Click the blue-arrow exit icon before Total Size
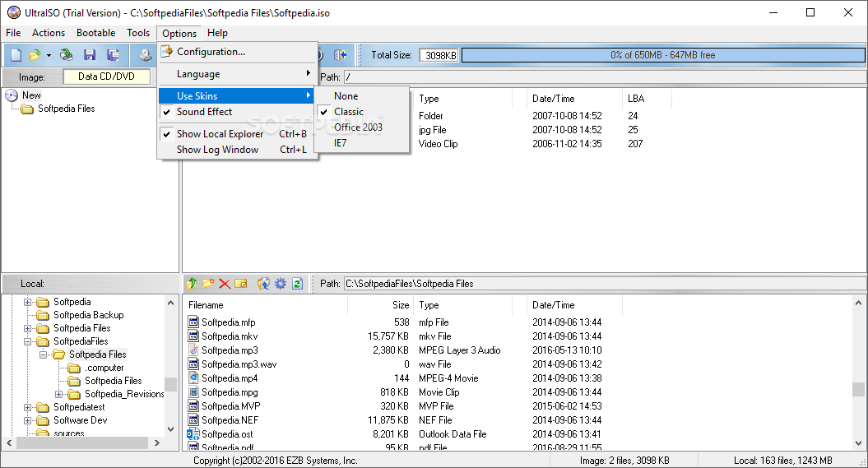Viewport: 868px width, 468px height. (x=341, y=55)
